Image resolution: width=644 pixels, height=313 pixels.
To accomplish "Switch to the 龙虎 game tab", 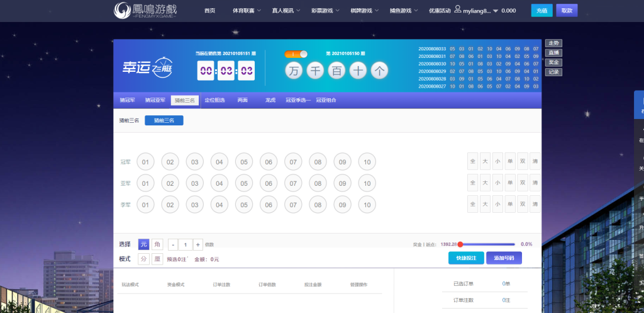I will [270, 100].
